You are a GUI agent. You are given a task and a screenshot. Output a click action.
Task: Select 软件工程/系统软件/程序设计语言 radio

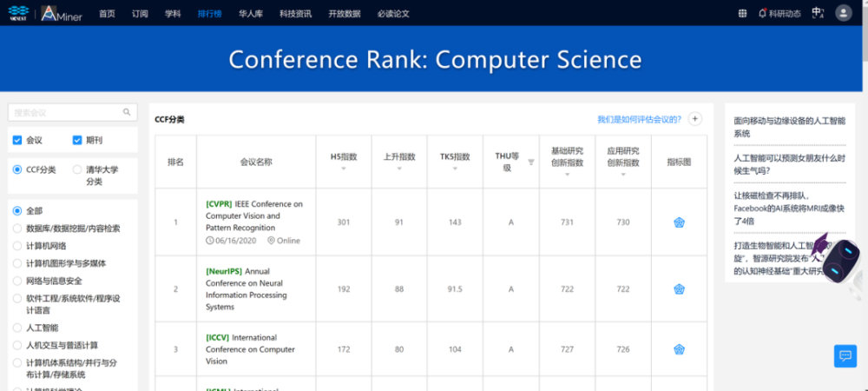[x=17, y=299]
